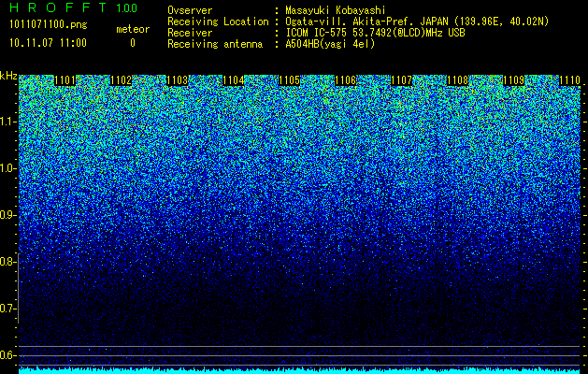Click the 1109 time marker
Image resolution: width=588 pixels, height=374 pixels.
click(514, 80)
